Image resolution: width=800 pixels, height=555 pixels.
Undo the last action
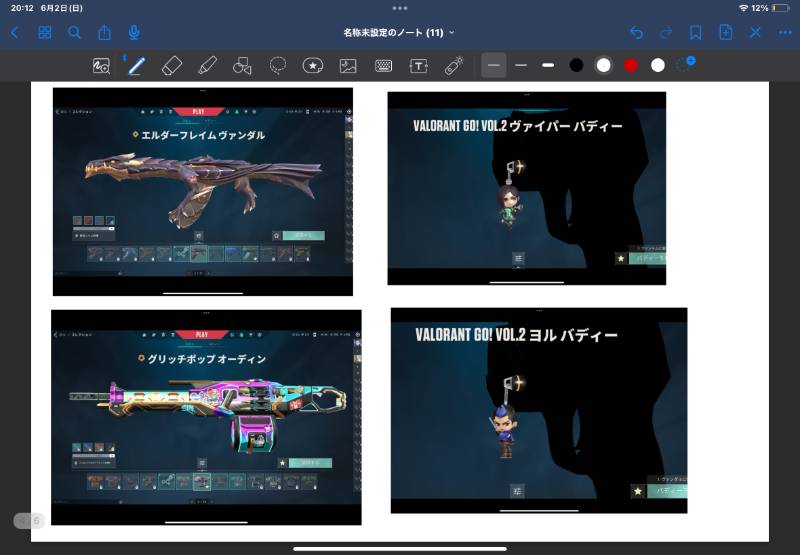click(x=636, y=33)
